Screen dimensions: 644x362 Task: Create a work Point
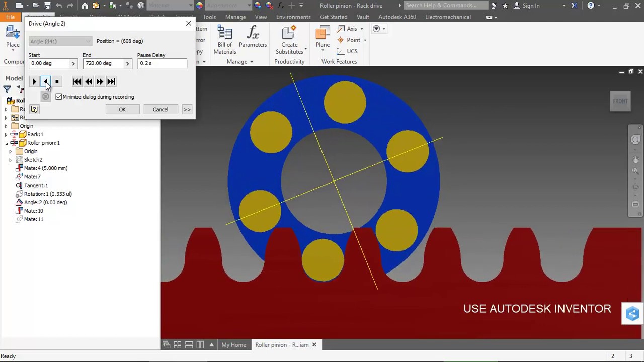[x=349, y=40]
